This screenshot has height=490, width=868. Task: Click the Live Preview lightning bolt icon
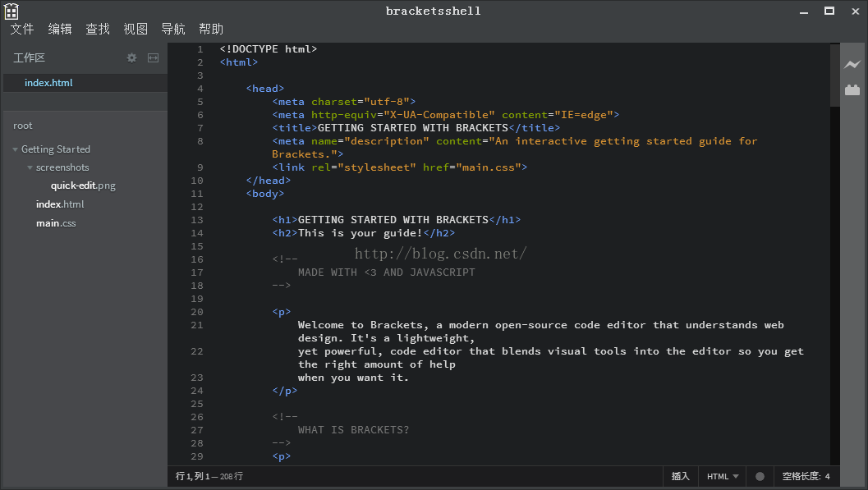tap(852, 65)
